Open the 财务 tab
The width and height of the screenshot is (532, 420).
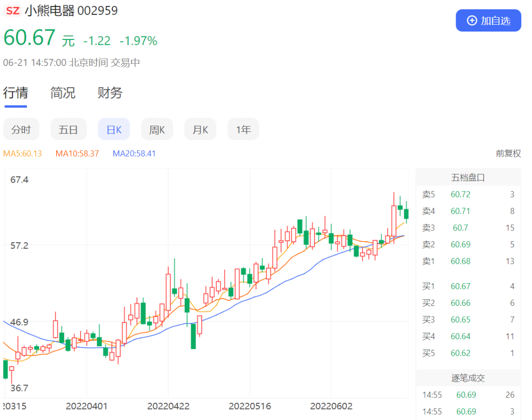click(110, 93)
